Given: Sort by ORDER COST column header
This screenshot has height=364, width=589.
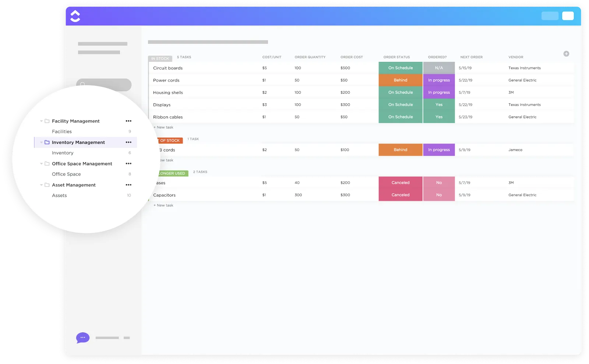Looking at the screenshot, I should coord(352,57).
